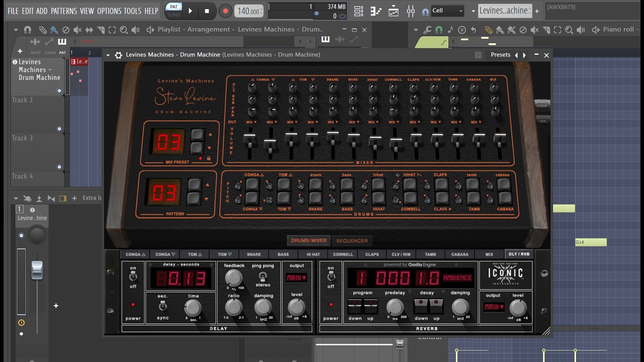Open plugin options gear icon

(x=118, y=55)
